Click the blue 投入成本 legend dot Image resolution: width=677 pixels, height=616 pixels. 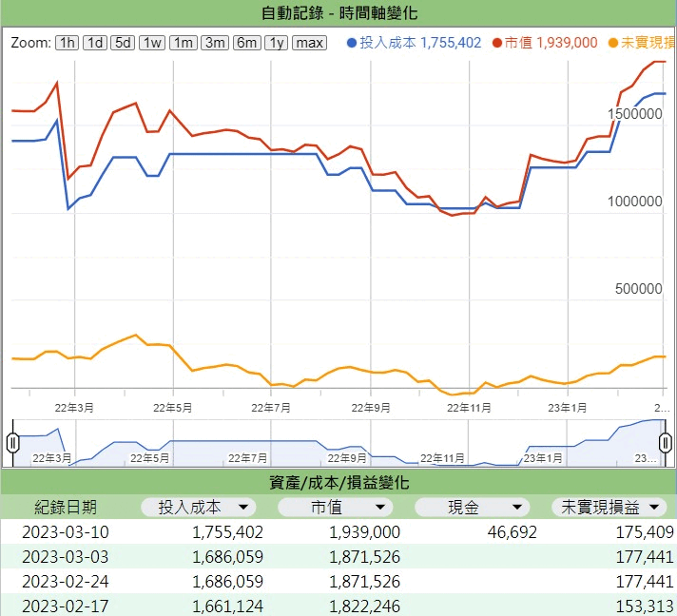[353, 43]
